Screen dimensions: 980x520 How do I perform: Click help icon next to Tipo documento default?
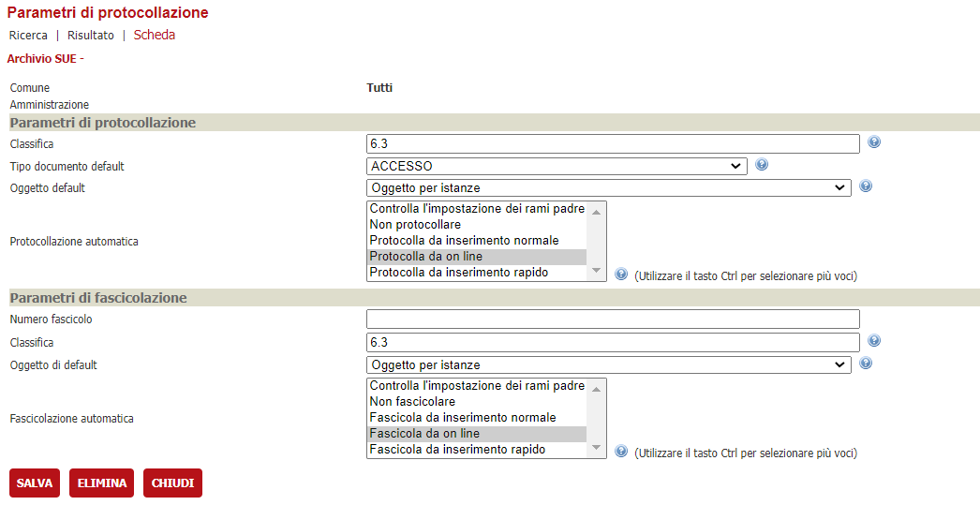pos(762,165)
